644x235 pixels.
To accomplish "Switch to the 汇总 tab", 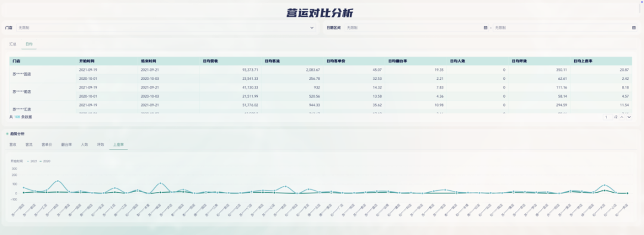I will pos(13,44).
